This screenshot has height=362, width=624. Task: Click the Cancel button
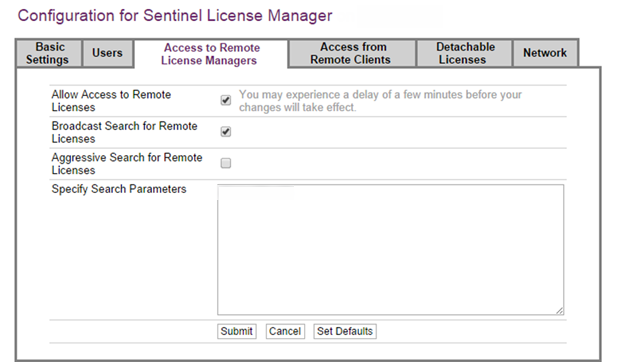tap(285, 331)
